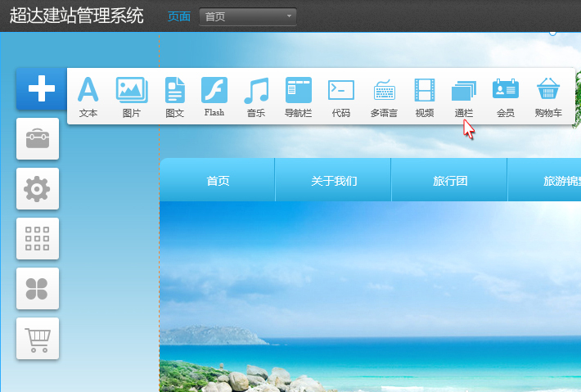Insert a 图片 image module
Viewport: 581px width, 392px height.
pos(132,97)
